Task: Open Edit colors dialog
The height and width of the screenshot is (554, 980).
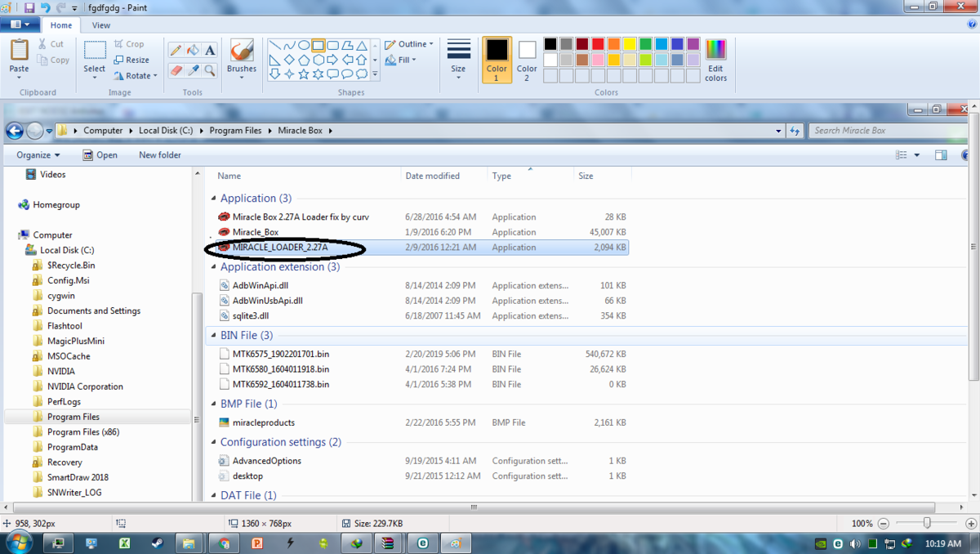Action: (x=715, y=59)
